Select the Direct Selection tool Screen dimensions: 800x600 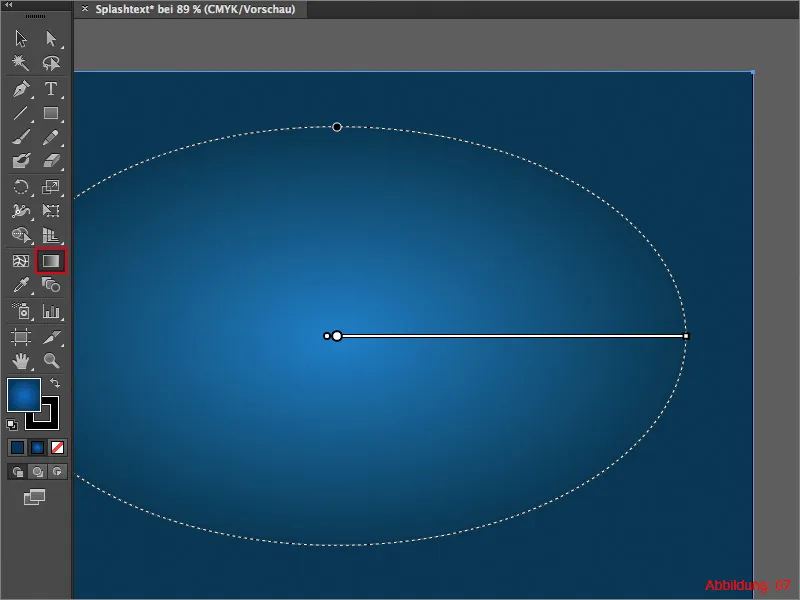point(51,38)
